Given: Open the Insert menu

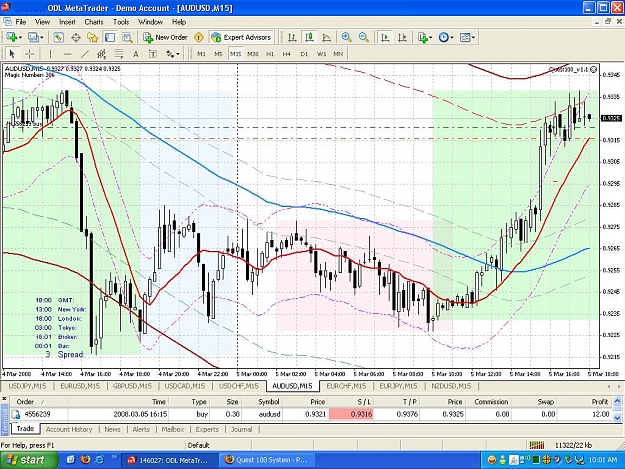Looking at the screenshot, I should [x=67, y=22].
